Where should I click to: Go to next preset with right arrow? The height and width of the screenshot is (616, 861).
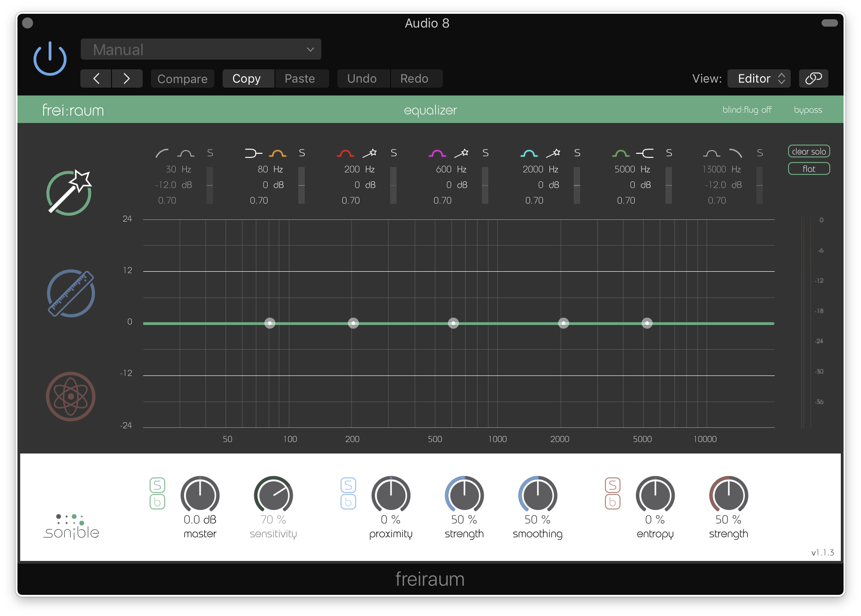[127, 78]
